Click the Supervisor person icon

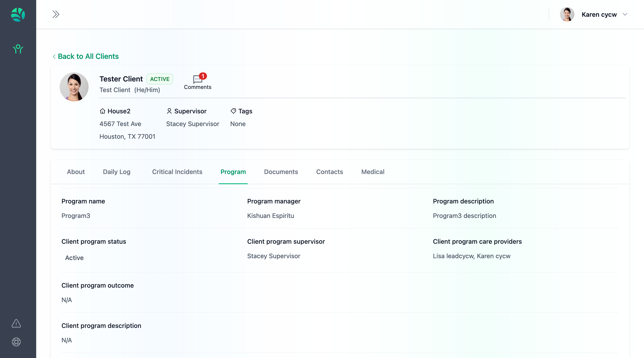pyautogui.click(x=169, y=111)
